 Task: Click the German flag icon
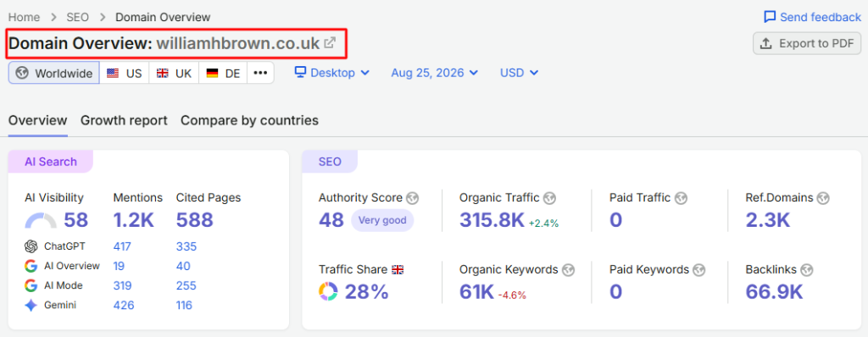[213, 73]
